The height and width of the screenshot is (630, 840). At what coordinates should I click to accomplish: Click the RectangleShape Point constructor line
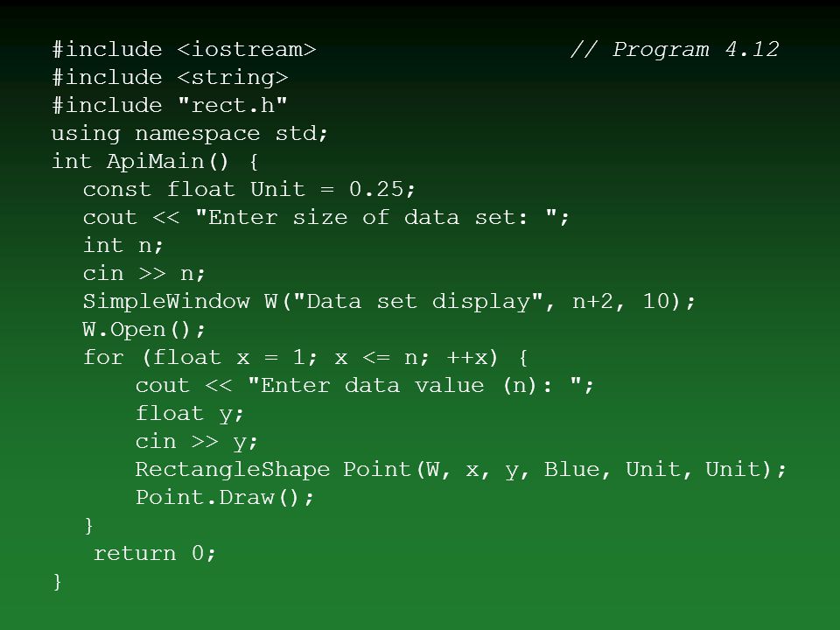(x=461, y=469)
